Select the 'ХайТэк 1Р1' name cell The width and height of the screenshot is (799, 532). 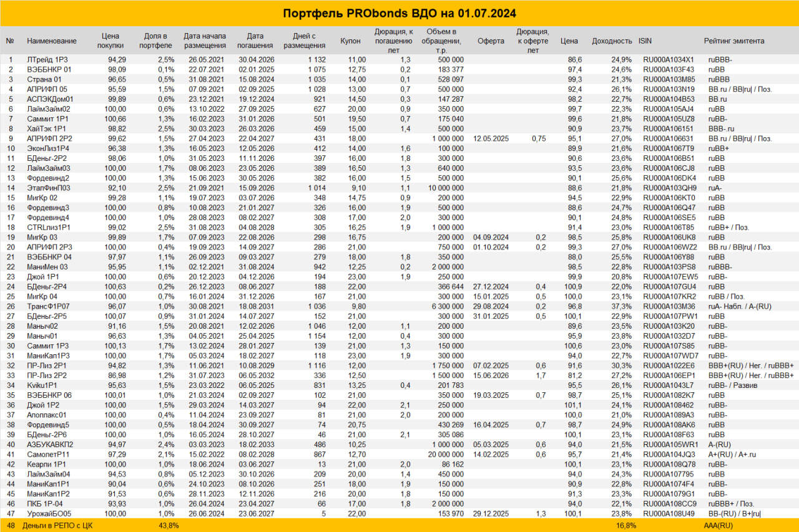(x=46, y=128)
